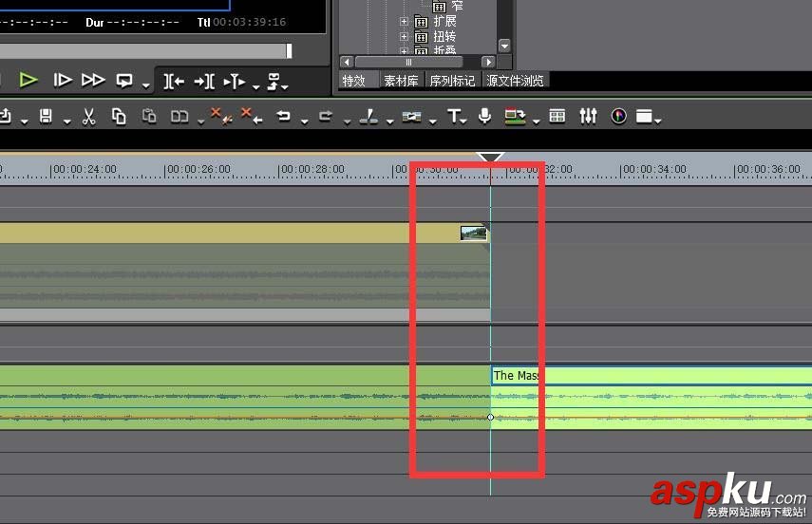Open voice over with microphone icon
This screenshot has width=812, height=524.
coord(484,116)
